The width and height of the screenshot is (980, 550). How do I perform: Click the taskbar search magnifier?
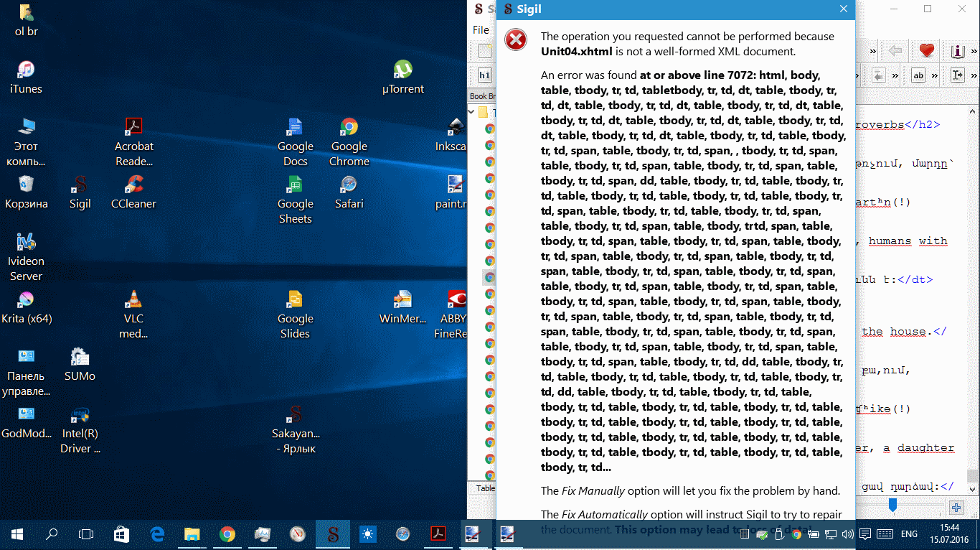[x=52, y=534]
